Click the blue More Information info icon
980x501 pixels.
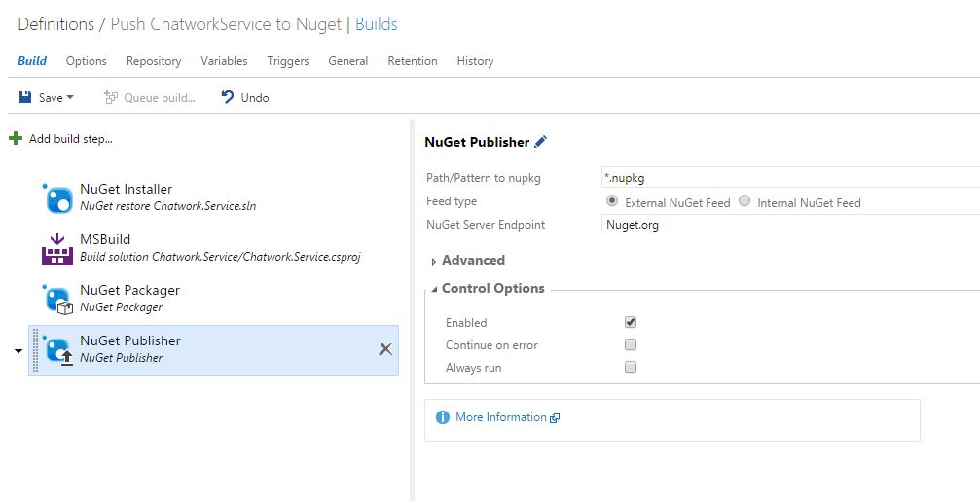[443, 417]
